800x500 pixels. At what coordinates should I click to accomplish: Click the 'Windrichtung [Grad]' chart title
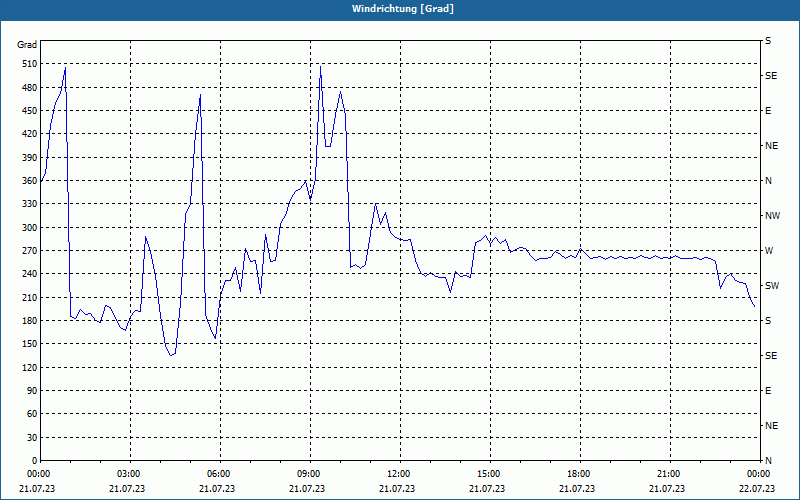[x=403, y=9]
